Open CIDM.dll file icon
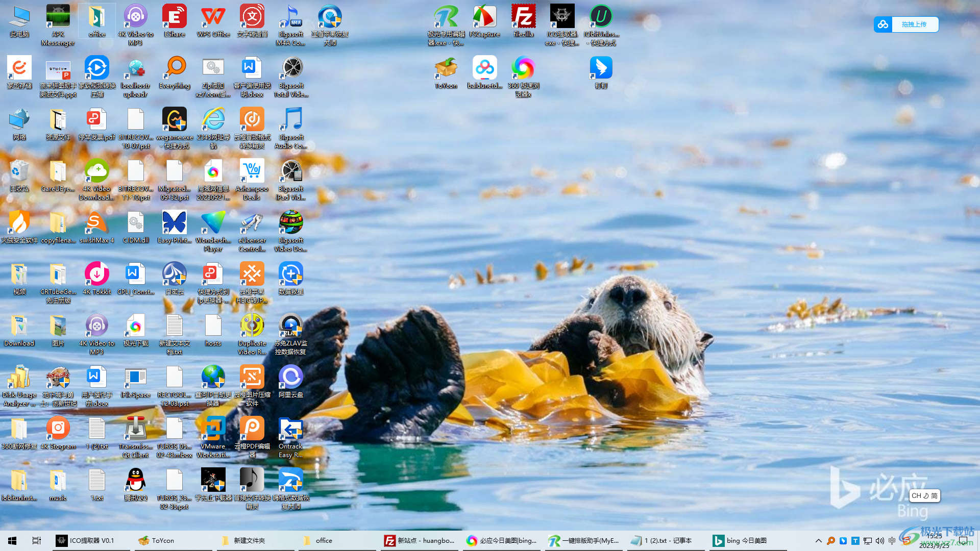The width and height of the screenshot is (980, 551). pos(135,227)
